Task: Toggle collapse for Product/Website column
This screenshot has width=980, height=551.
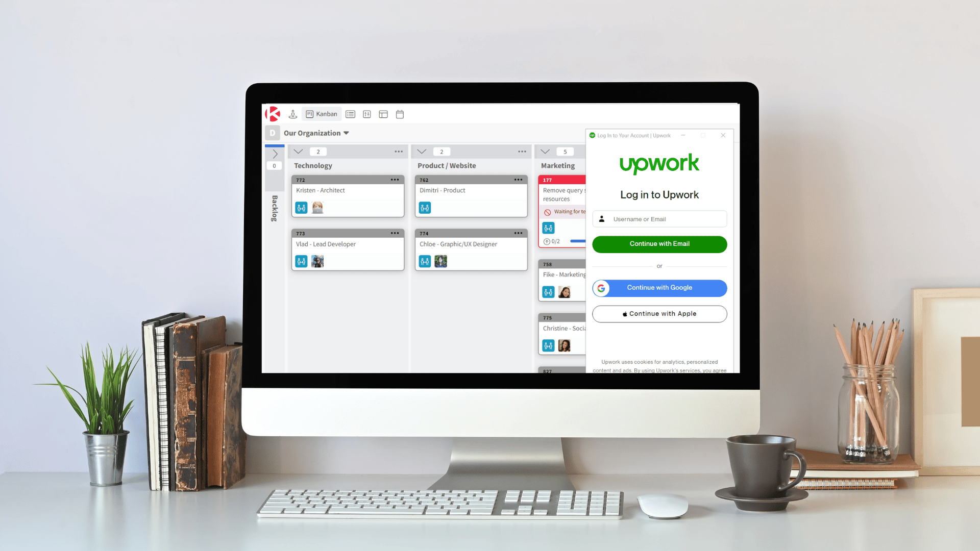Action: 421,151
